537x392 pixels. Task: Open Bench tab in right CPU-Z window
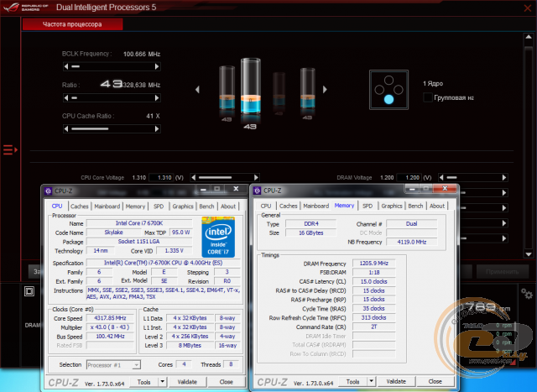[x=415, y=206]
